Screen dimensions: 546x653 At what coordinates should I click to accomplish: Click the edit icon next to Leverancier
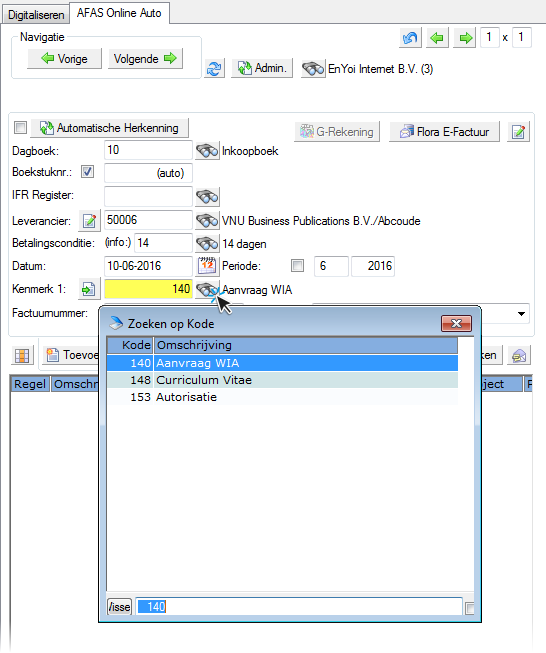(90, 221)
